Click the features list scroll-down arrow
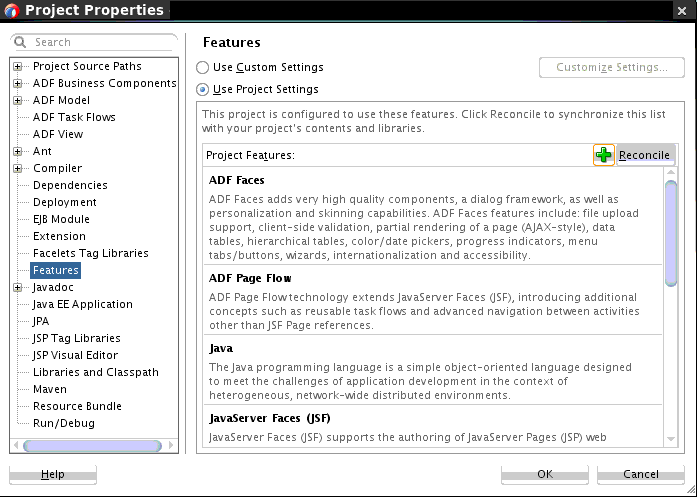The image size is (697, 498). [671, 439]
